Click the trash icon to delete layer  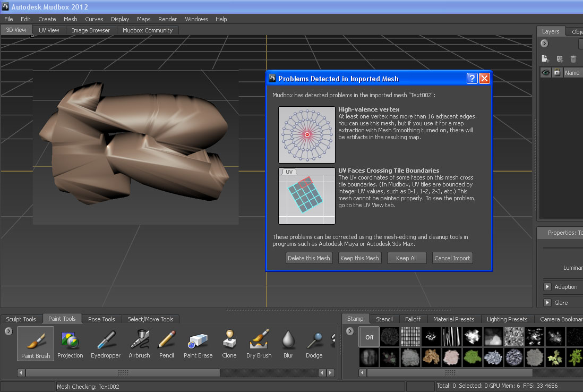(573, 59)
